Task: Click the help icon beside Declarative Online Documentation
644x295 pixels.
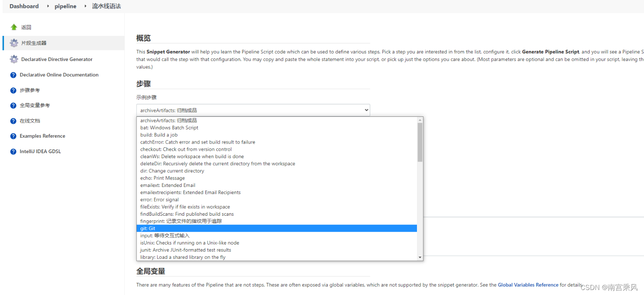Action: [13, 75]
